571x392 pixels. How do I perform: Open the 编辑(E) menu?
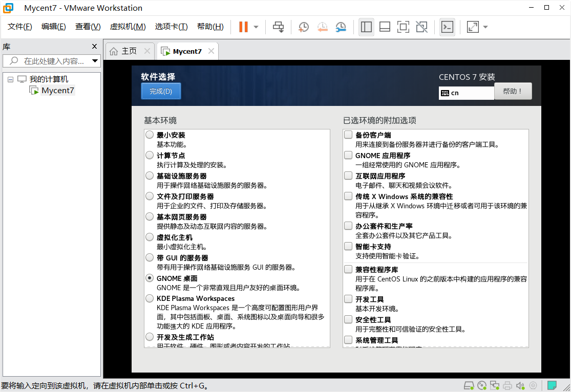tap(54, 27)
